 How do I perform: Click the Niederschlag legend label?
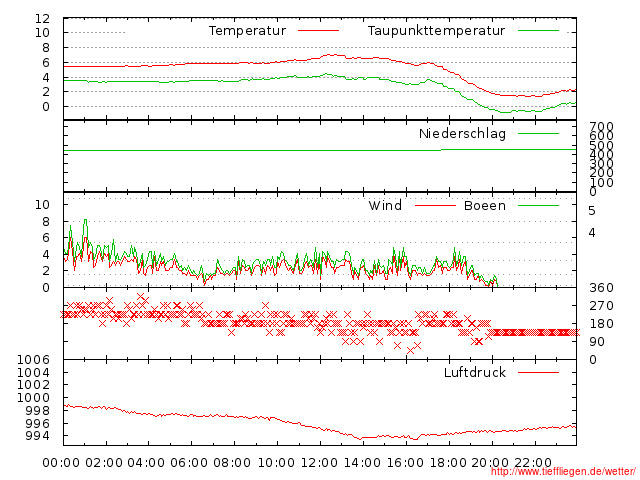pyautogui.click(x=462, y=133)
